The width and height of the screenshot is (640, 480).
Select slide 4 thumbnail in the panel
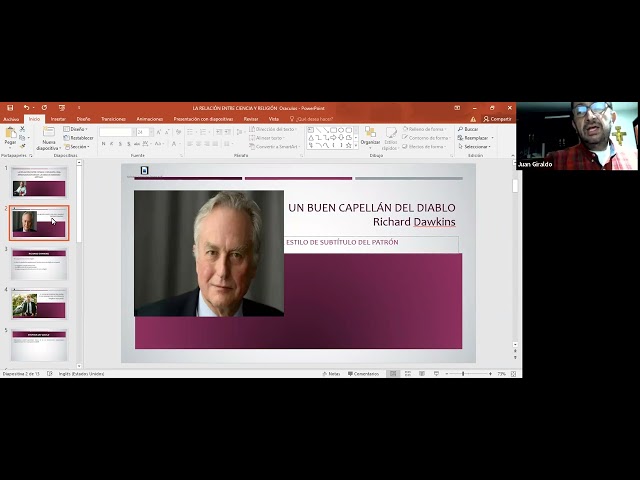pyautogui.click(x=39, y=304)
